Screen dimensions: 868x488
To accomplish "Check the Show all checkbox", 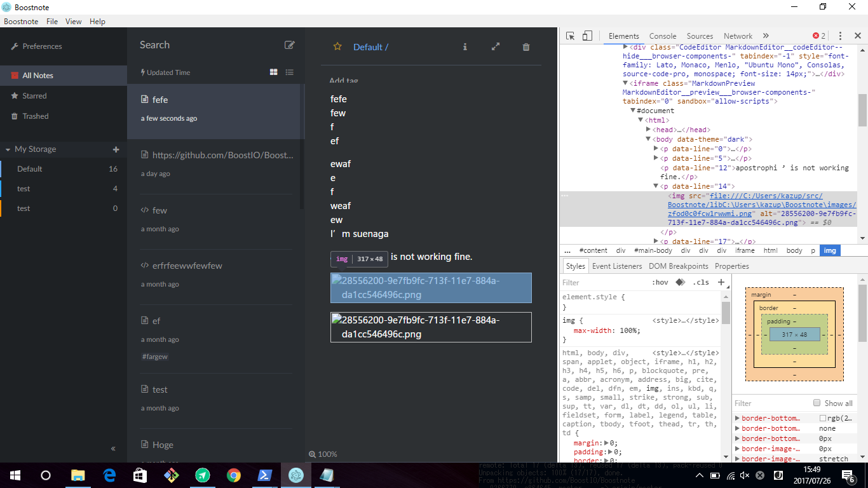I will tap(817, 403).
